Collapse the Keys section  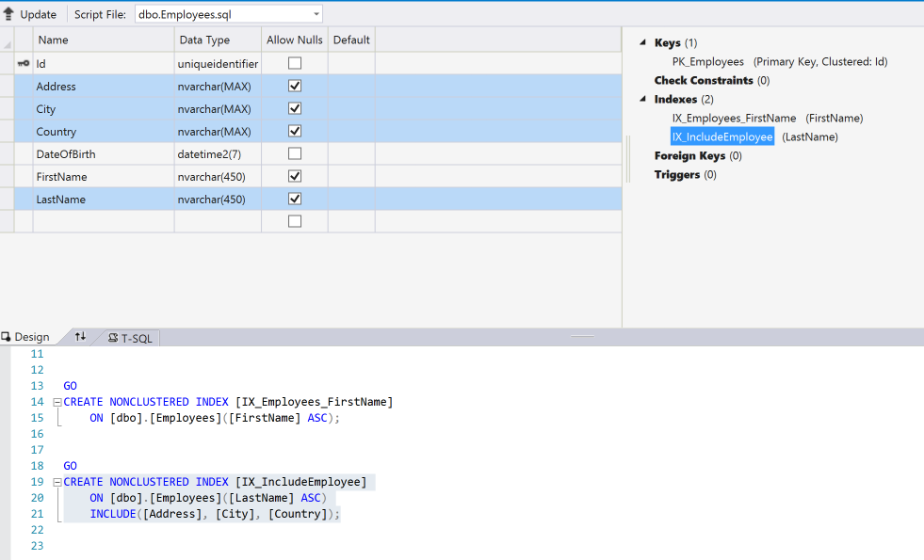643,43
